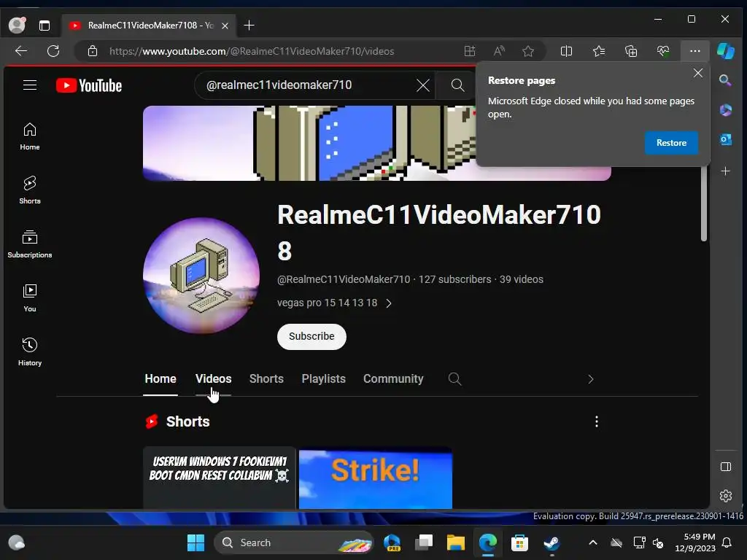Open Edge sidebar settings gear
Viewport: 747px width, 560px height.
click(x=726, y=496)
